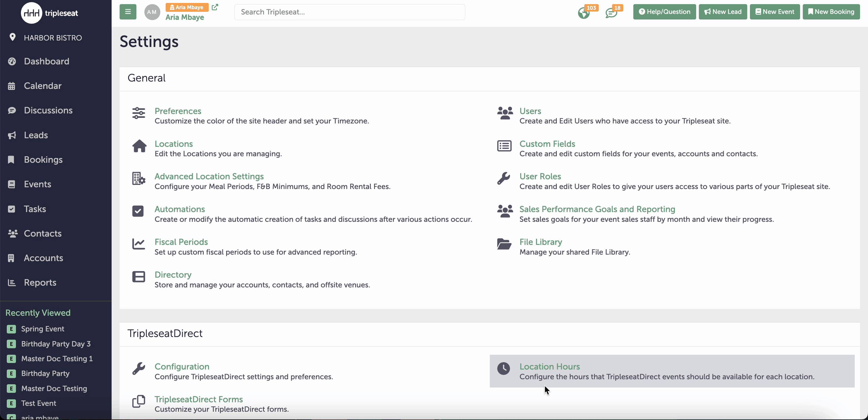Click the Automations checkmark icon
The image size is (868, 420).
pyautogui.click(x=138, y=211)
